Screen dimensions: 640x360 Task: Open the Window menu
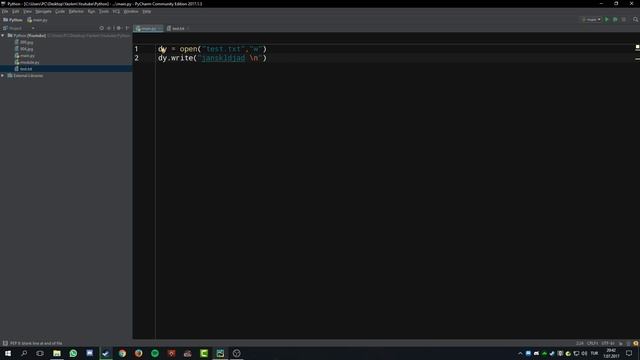coord(131,11)
